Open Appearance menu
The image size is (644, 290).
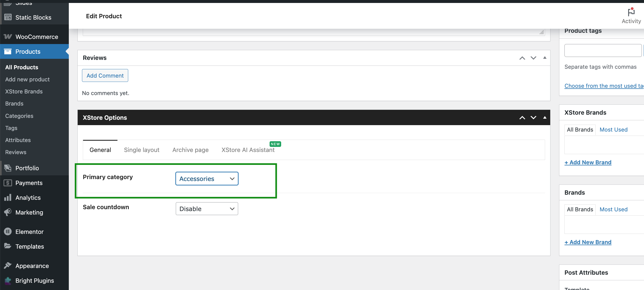[x=34, y=266]
